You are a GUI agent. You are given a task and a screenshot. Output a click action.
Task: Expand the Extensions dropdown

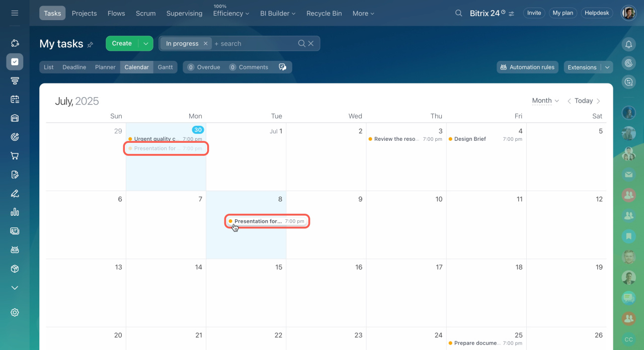(607, 67)
